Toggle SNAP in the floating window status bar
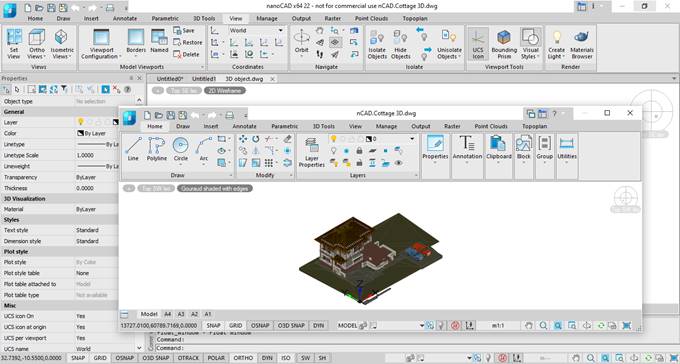The image size is (680, 364). click(x=214, y=325)
